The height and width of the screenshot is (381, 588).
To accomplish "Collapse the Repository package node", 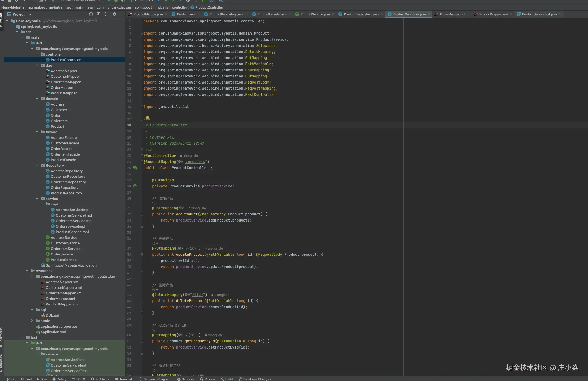I will coord(37,165).
